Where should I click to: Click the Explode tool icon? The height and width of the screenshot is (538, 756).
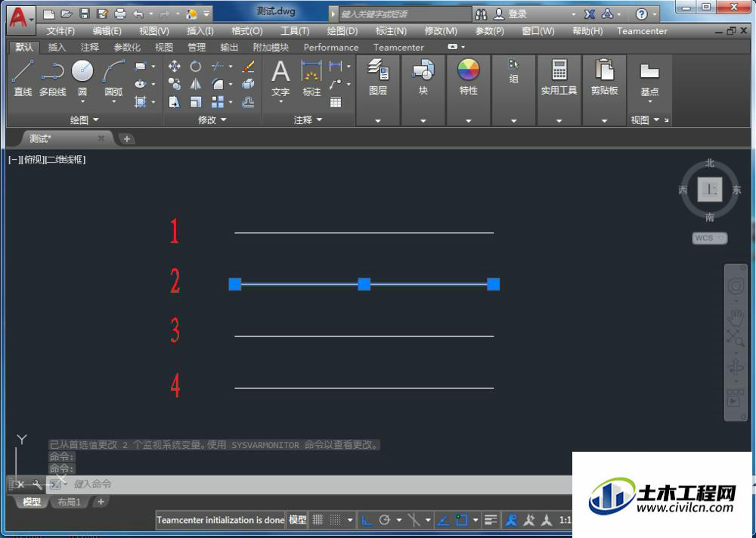[x=248, y=84]
